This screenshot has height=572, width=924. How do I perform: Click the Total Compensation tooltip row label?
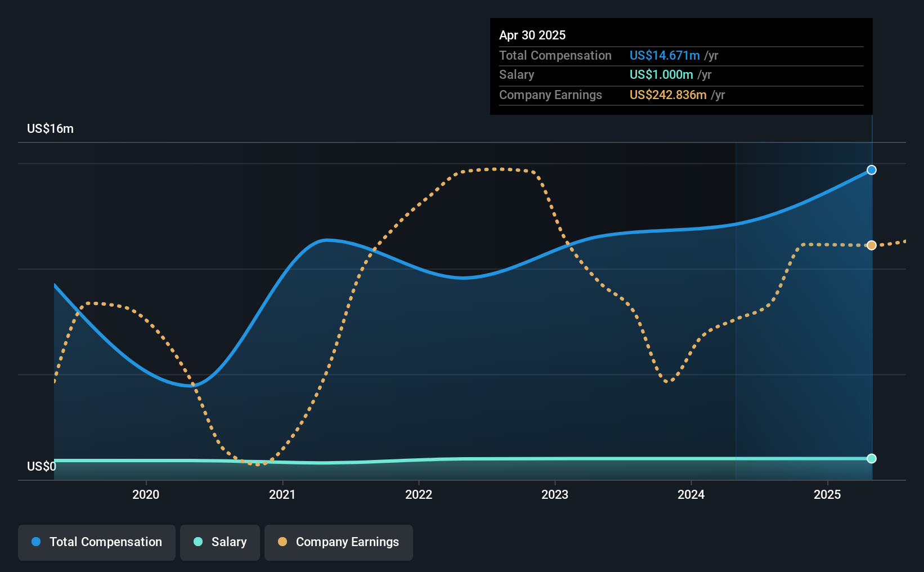[x=555, y=55]
